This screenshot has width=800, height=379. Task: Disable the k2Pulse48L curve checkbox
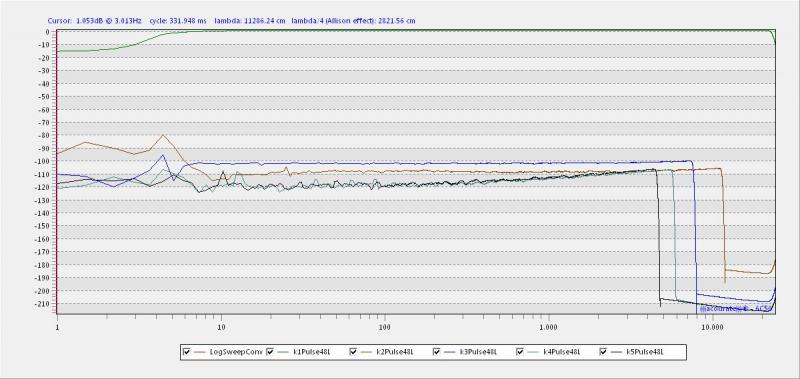[x=354, y=352]
